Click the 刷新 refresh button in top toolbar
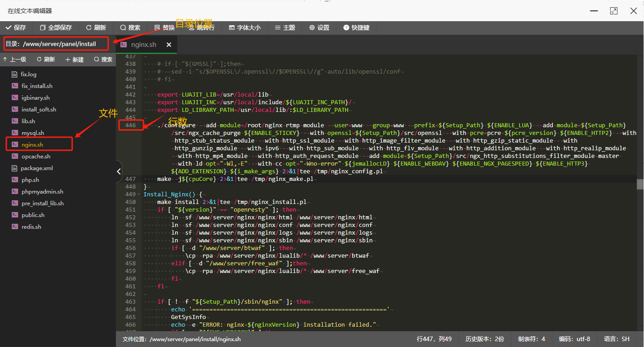644x347 pixels. coord(96,28)
